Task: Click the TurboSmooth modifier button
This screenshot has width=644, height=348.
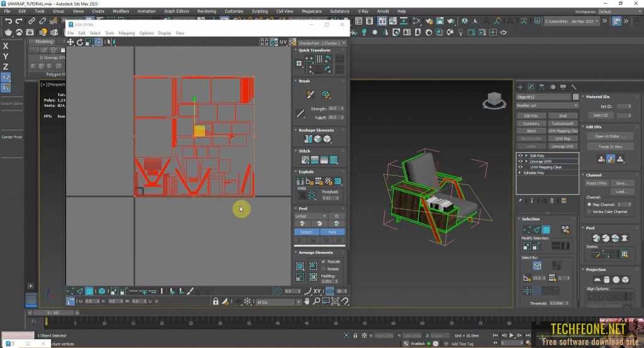Action: pos(563,124)
